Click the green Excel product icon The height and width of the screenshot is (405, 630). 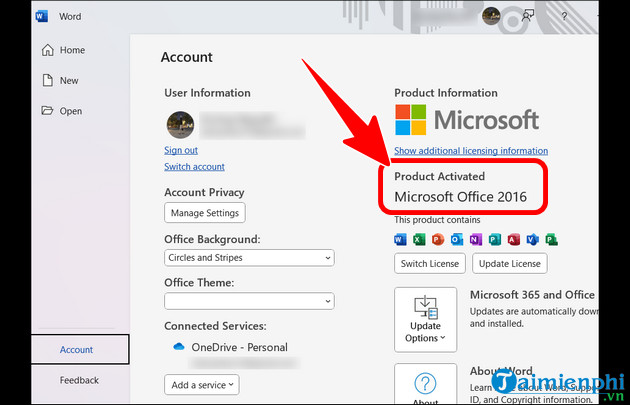tap(419, 240)
